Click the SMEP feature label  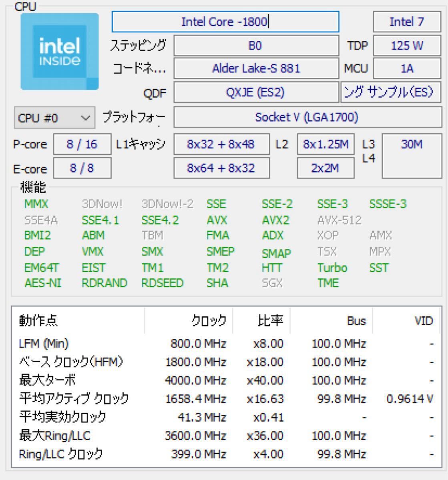pyautogui.click(x=221, y=252)
